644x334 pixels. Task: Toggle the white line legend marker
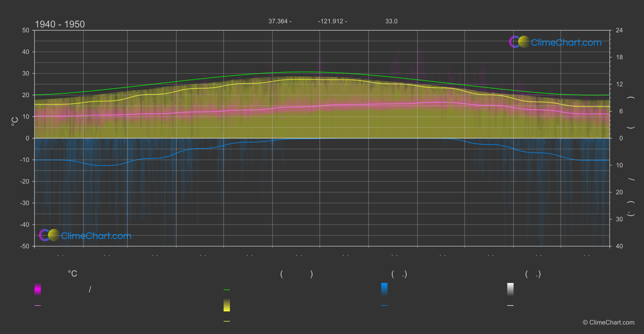(511, 306)
